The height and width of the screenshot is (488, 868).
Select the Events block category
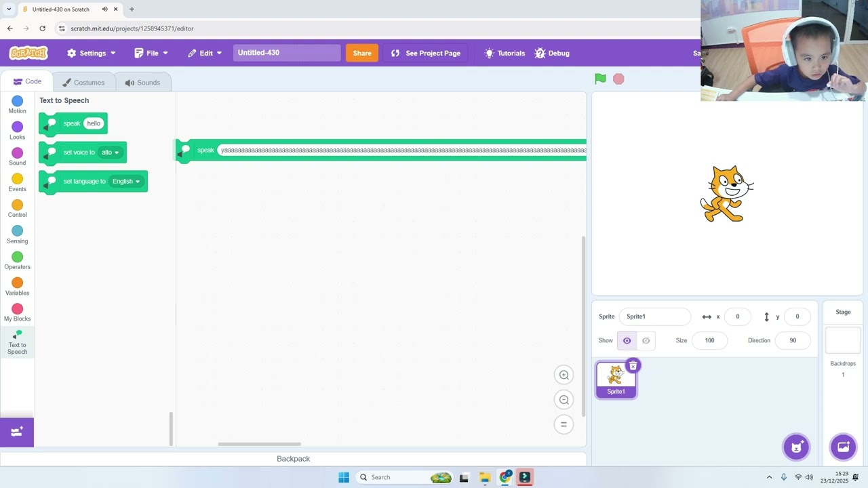pos(17,183)
